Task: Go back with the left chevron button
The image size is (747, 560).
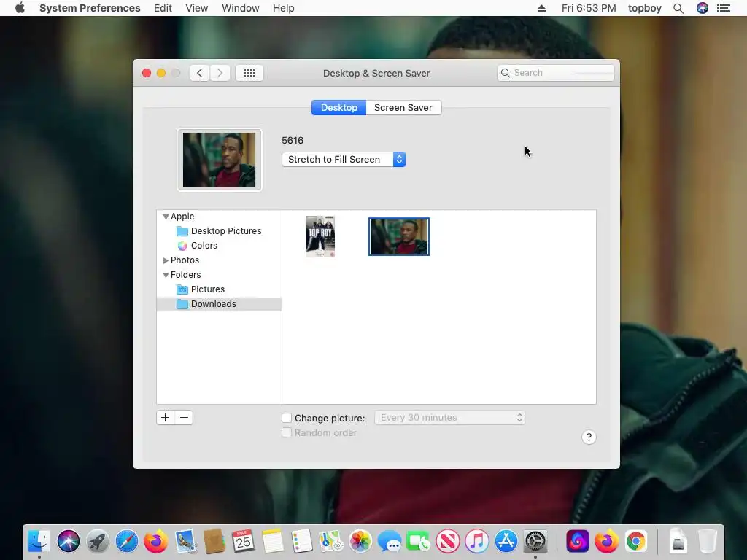Action: click(200, 73)
